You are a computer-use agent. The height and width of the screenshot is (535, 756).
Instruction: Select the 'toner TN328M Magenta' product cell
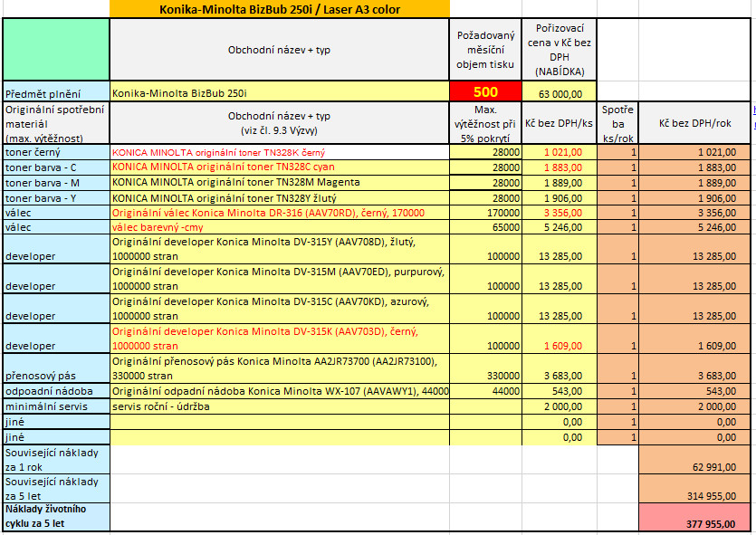click(280, 183)
